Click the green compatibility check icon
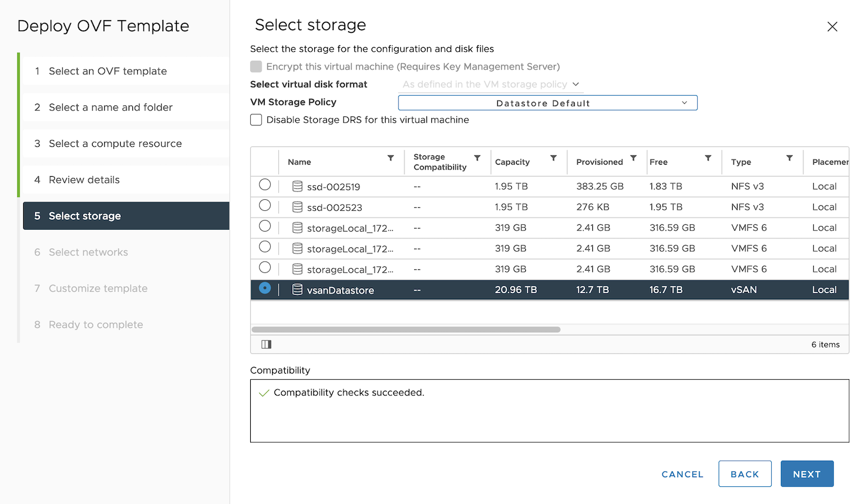The height and width of the screenshot is (504, 851). point(264,392)
